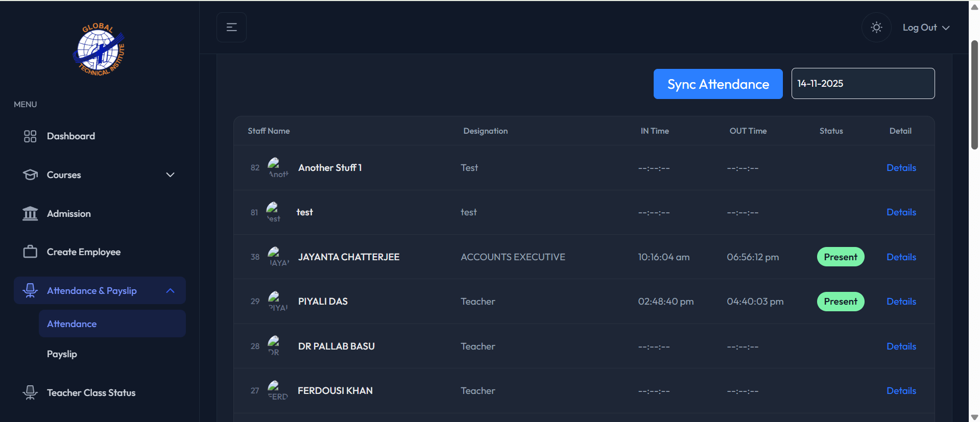This screenshot has height=422, width=980.
Task: Collapse the Attendance & Payslip section
Action: (x=170, y=291)
